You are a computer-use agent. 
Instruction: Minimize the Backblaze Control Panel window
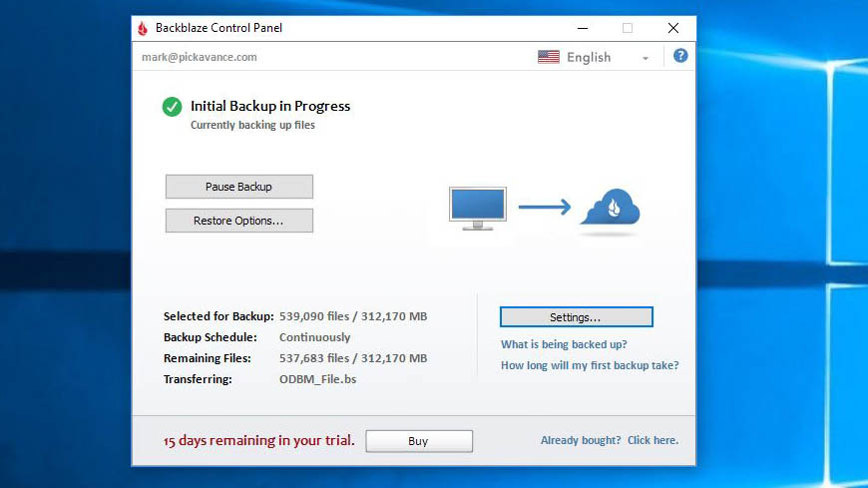(583, 28)
